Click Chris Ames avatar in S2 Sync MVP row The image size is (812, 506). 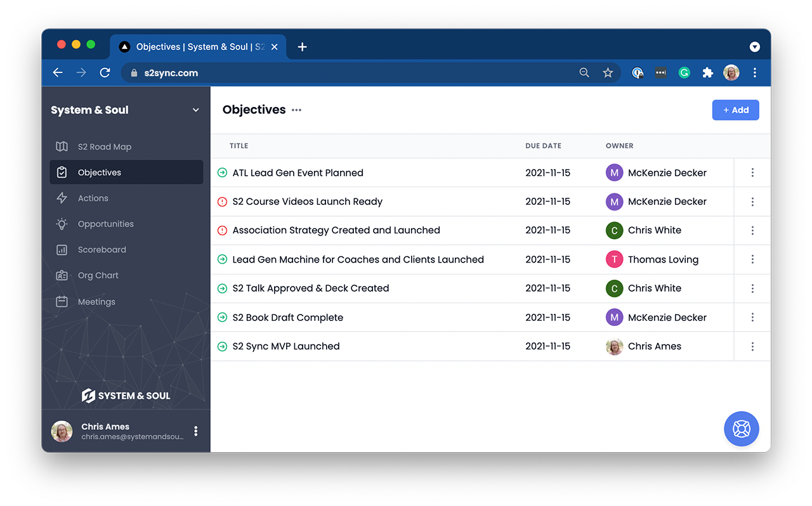(x=614, y=346)
